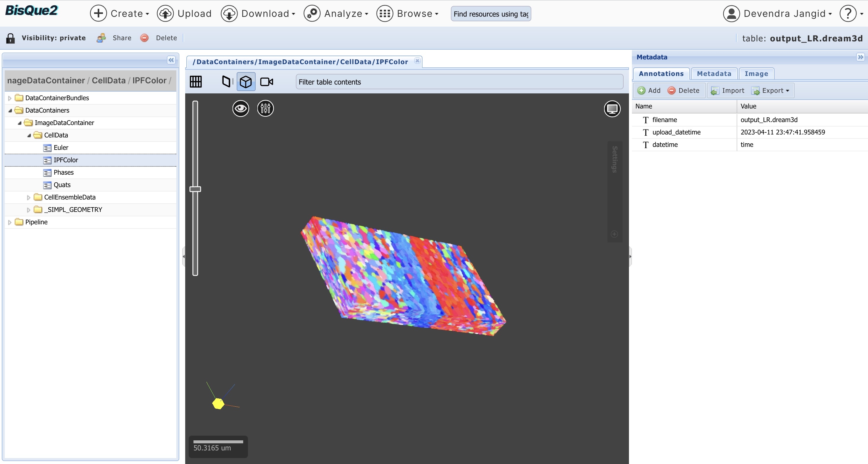The width and height of the screenshot is (868, 464).
Task: Open the sliders adjustment tool in viewer
Action: [x=265, y=108]
